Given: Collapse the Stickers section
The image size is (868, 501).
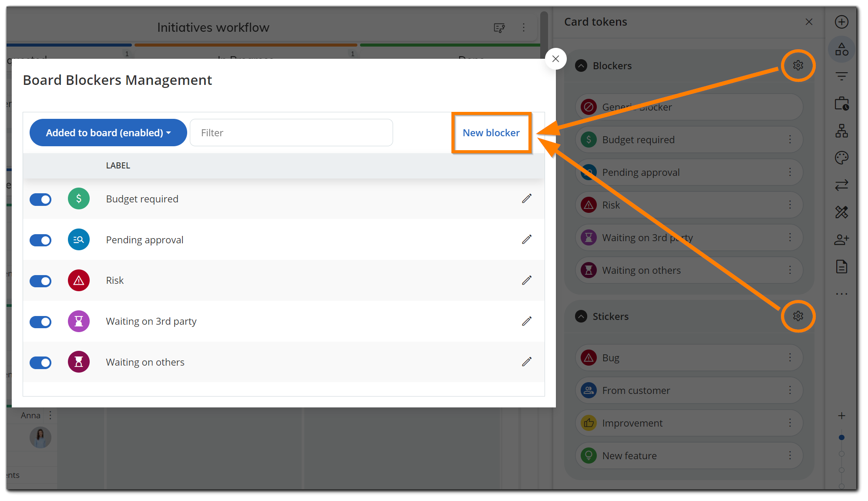Looking at the screenshot, I should [581, 316].
